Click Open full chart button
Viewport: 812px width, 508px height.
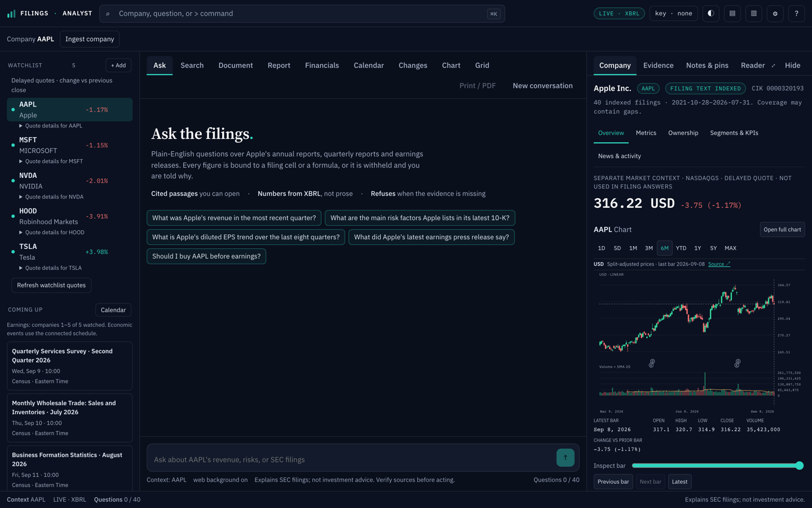click(x=782, y=230)
